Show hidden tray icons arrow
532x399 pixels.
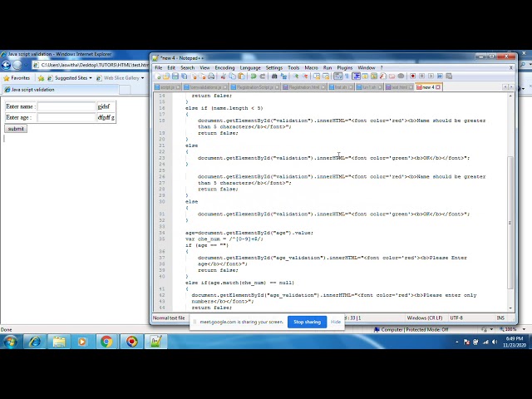coord(457,342)
